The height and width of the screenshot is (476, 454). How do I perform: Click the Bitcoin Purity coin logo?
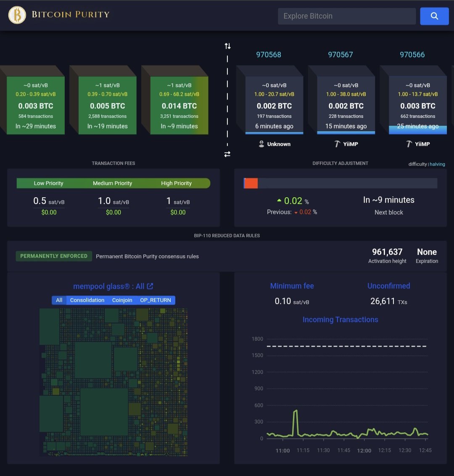[x=17, y=15]
